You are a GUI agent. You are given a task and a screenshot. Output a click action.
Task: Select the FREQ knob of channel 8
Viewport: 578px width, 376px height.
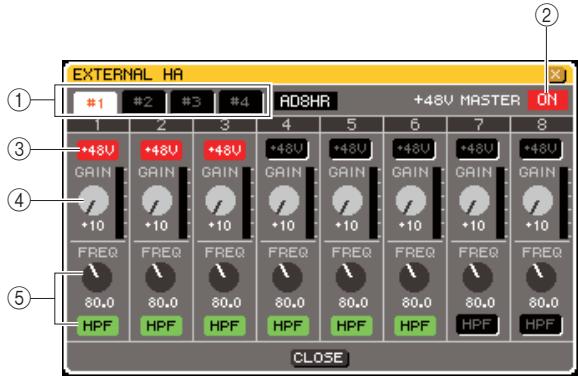pyautogui.click(x=541, y=277)
